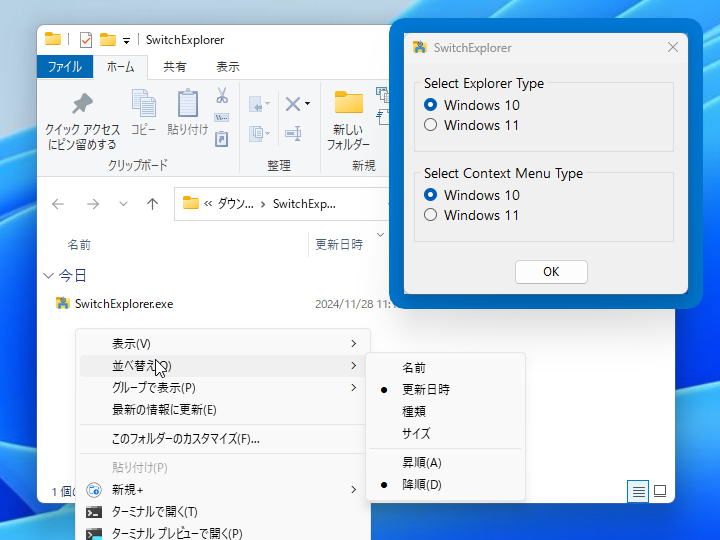Click the small folder icon in quick access toolbar
720x540 pixels.
point(108,40)
